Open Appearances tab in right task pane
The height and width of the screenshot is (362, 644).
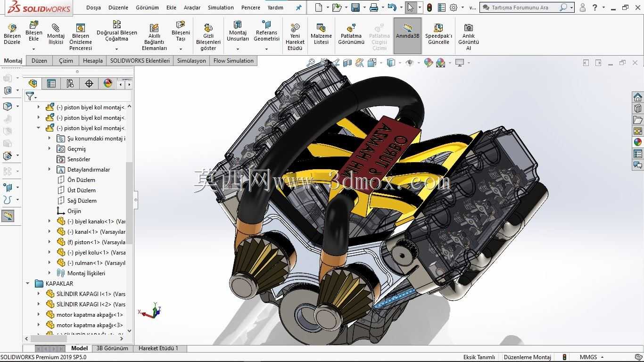(637, 142)
